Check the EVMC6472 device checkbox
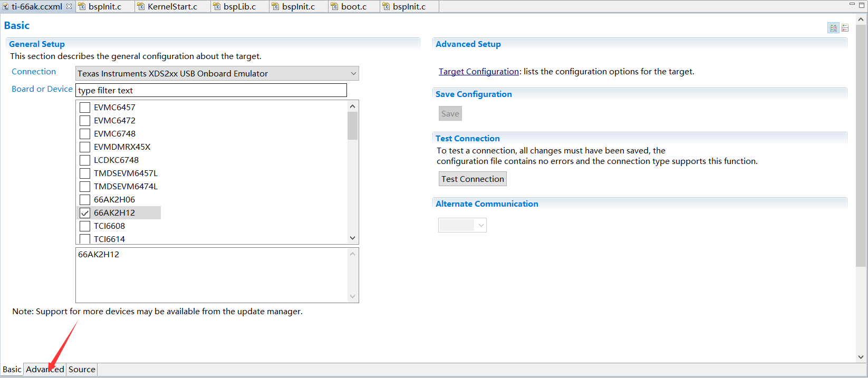This screenshot has height=378, width=868. click(85, 120)
